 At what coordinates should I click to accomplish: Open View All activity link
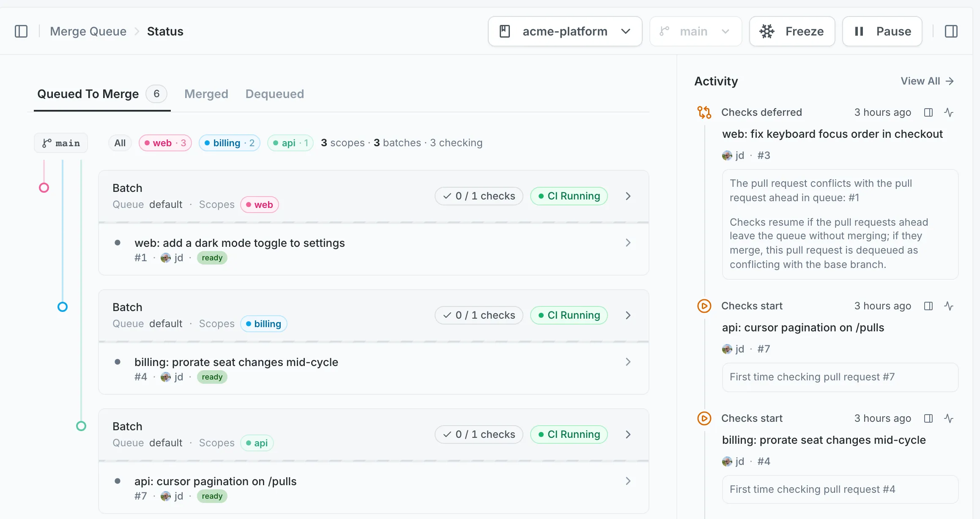pyautogui.click(x=927, y=81)
